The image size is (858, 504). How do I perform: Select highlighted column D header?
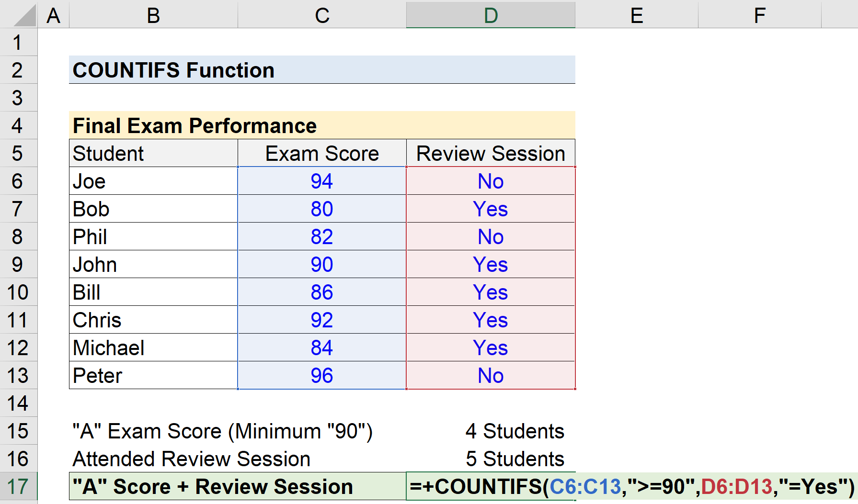491,15
